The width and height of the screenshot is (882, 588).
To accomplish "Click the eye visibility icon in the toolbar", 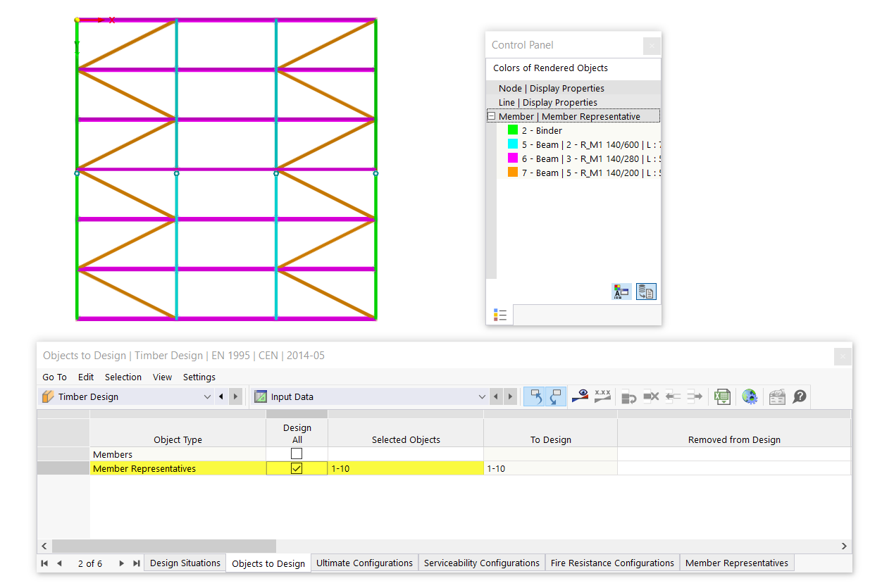I will pyautogui.click(x=580, y=396).
